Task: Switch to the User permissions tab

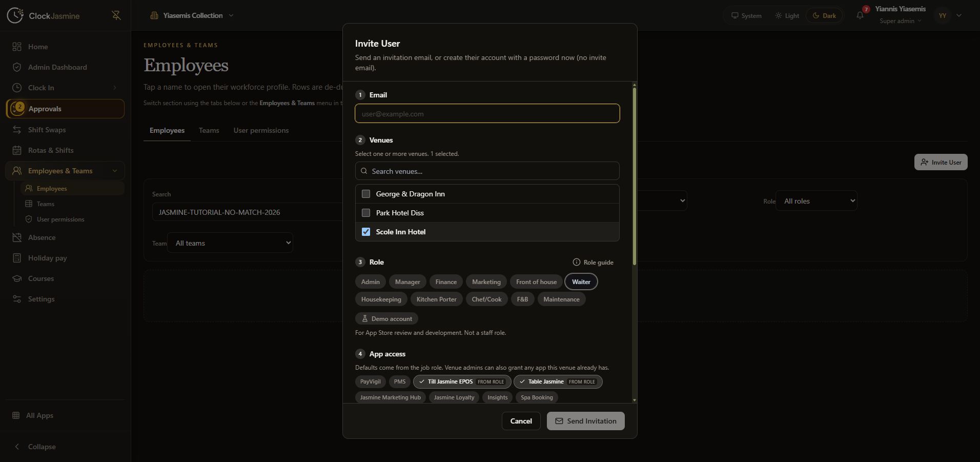Action: point(261,130)
